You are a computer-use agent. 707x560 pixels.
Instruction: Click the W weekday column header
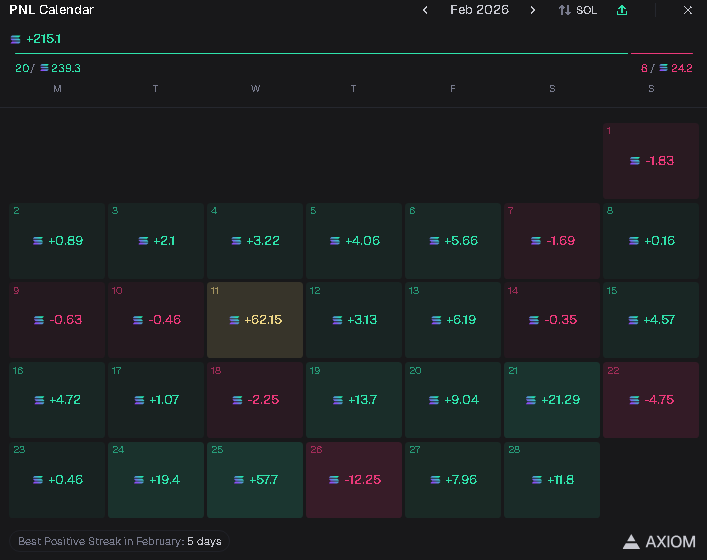click(255, 89)
